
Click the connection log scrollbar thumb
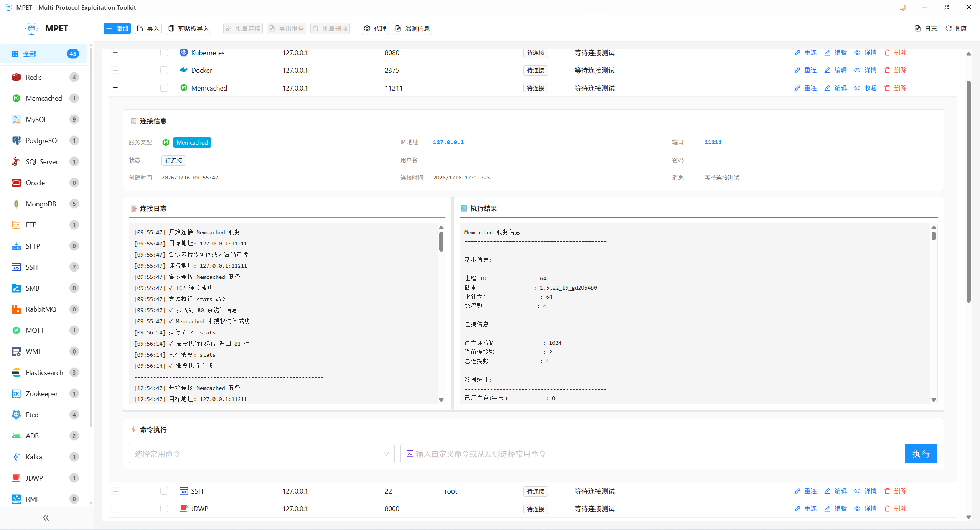coord(441,242)
